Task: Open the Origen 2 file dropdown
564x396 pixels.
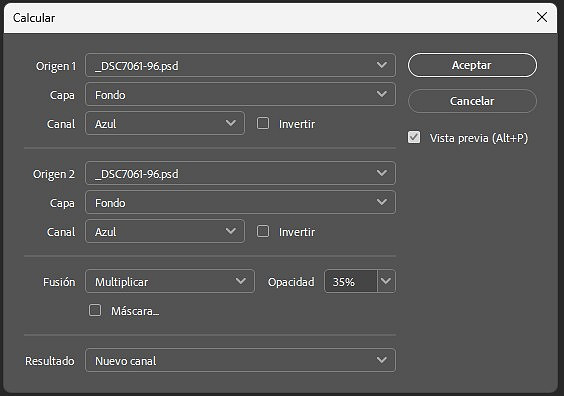Action: coord(240,173)
